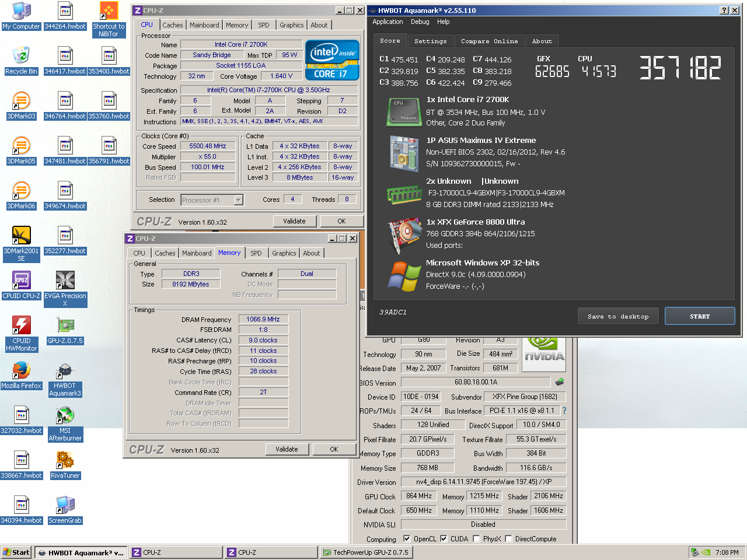Open RivaTuner desktop icon

(65, 465)
